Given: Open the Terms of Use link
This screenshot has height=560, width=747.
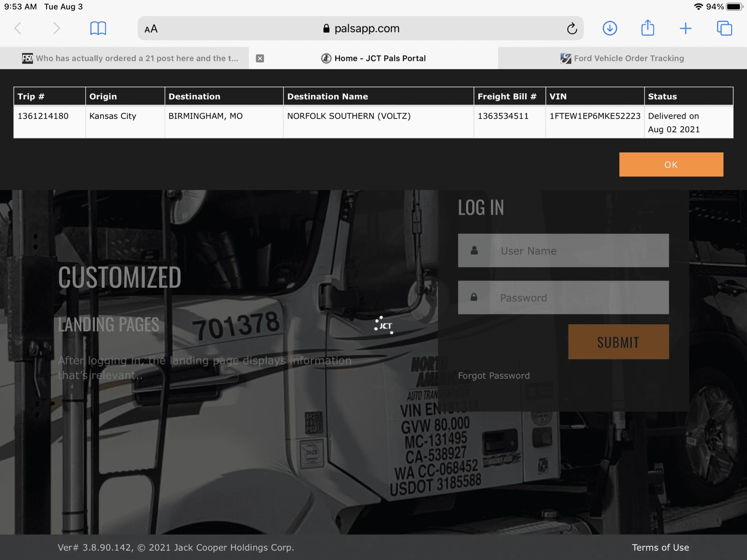Looking at the screenshot, I should 660,547.
